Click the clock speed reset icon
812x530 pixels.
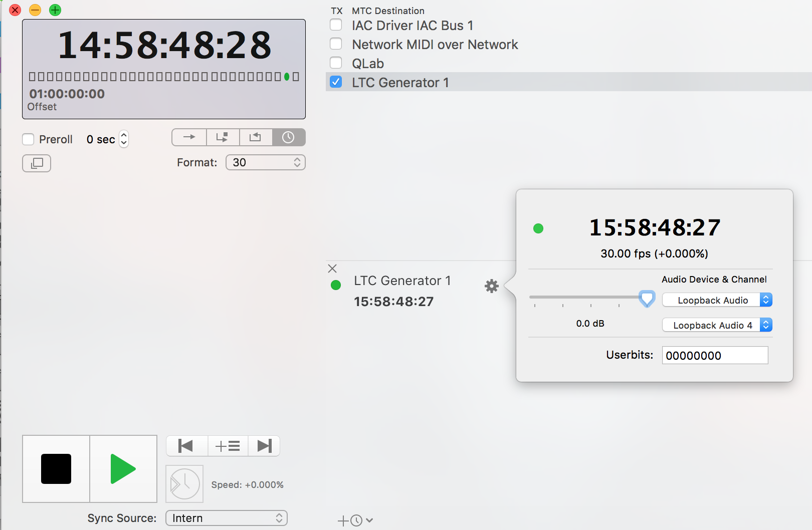tap(184, 484)
